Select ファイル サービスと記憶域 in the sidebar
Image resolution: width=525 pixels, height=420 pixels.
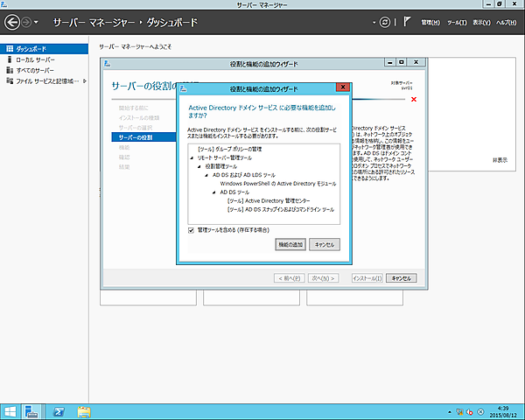pyautogui.click(x=44, y=81)
